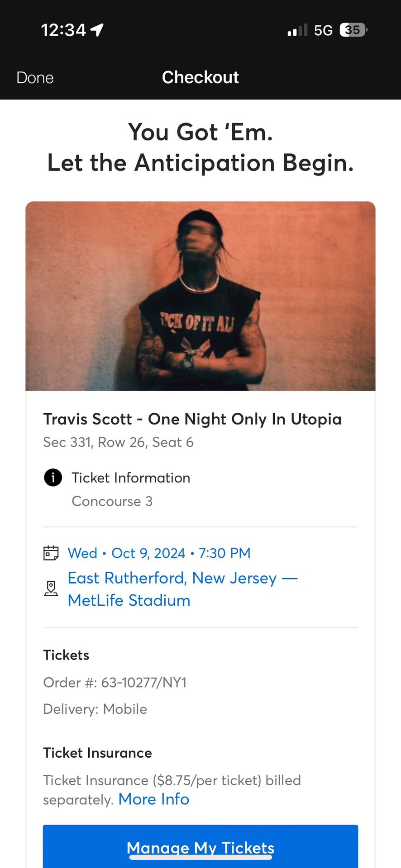
Task: Tap the cellular signal indicator
Action: [x=296, y=30]
